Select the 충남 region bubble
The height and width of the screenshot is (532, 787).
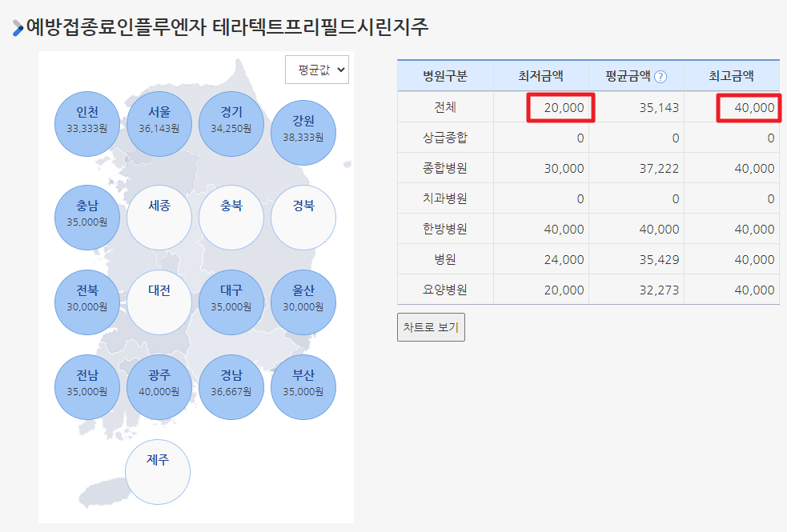tap(86, 217)
